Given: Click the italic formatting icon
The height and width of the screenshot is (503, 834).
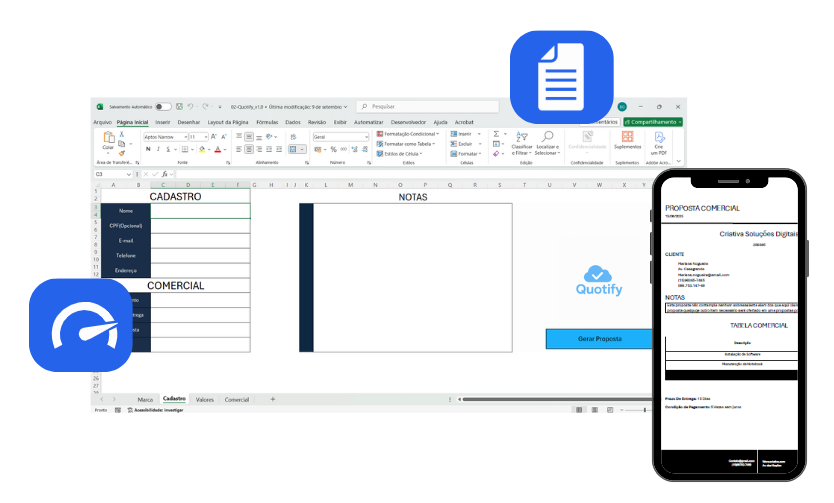Looking at the screenshot, I should [158, 149].
